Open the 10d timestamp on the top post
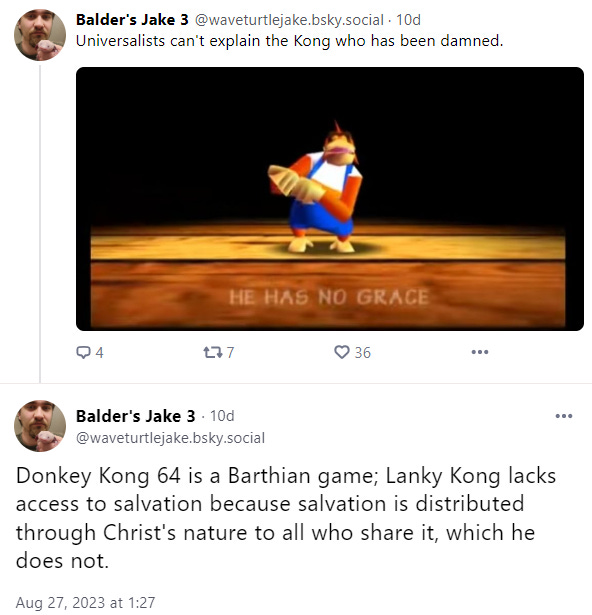 408,20
